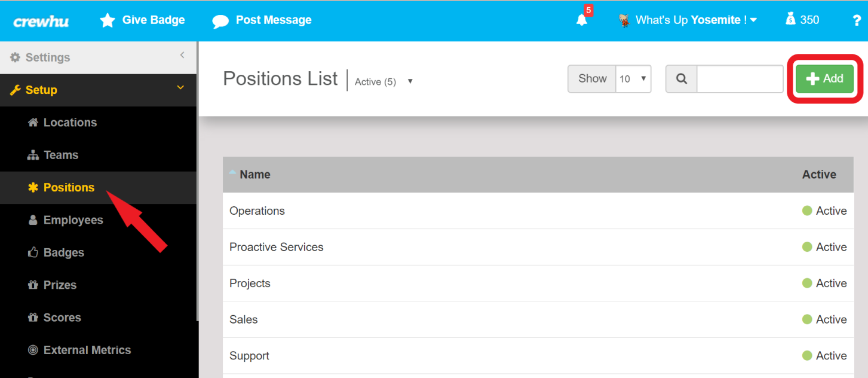Click the Prizes gift icon

[33, 285]
